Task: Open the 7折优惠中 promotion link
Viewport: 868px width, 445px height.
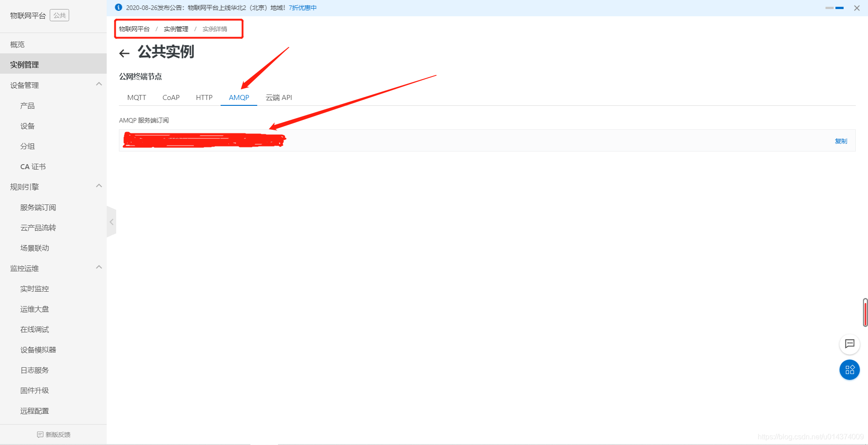Action: click(x=302, y=8)
